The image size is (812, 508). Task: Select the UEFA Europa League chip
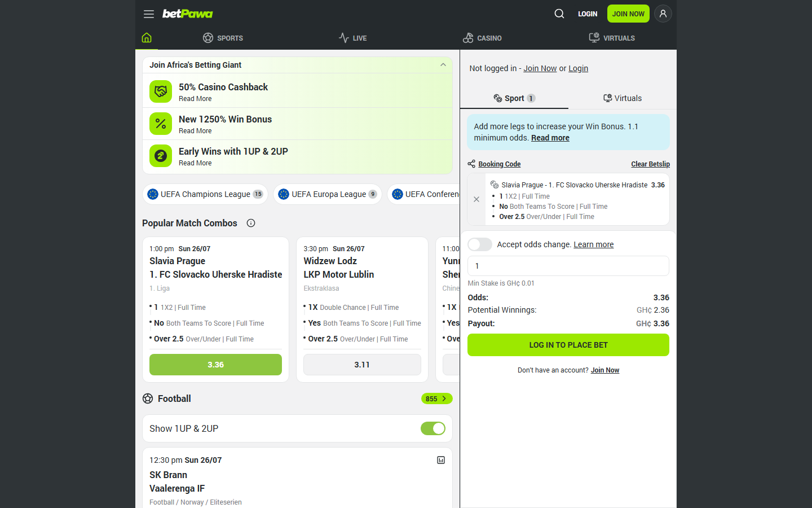[x=328, y=194]
